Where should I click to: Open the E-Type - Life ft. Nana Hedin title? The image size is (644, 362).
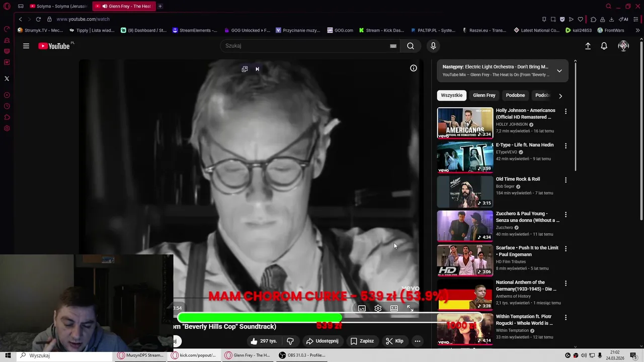[x=525, y=145]
